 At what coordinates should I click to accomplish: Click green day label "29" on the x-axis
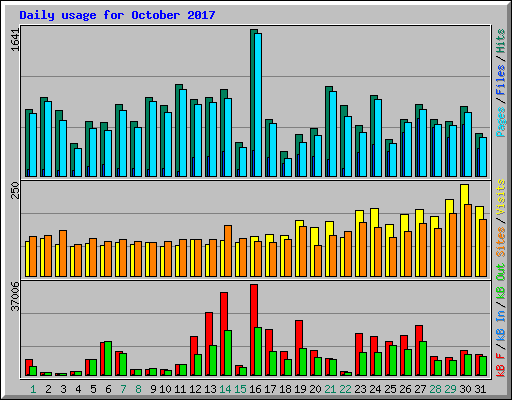(x=450, y=389)
